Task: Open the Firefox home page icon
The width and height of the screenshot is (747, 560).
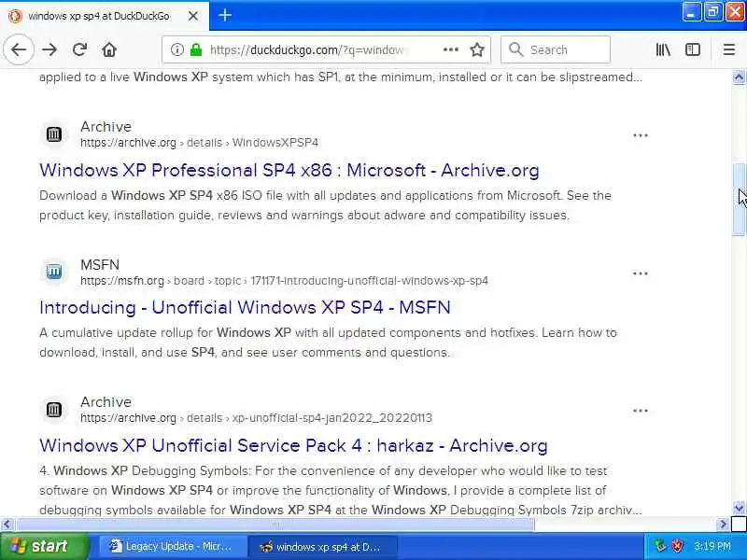Action: (x=109, y=49)
